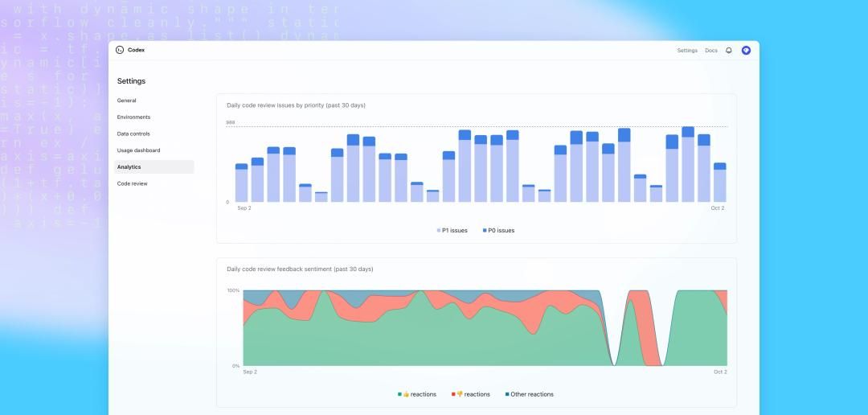The height and width of the screenshot is (415, 868).
Task: Open the user profile avatar
Action: click(746, 51)
